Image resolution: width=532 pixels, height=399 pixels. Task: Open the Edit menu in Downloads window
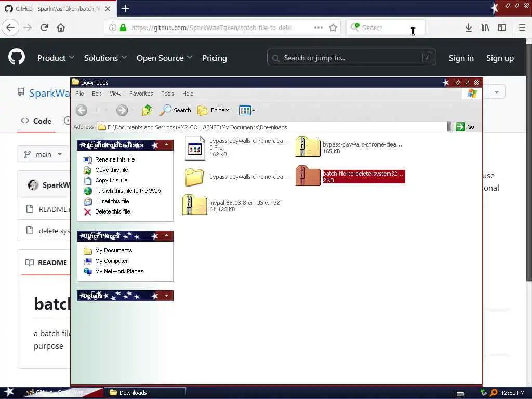(96, 94)
